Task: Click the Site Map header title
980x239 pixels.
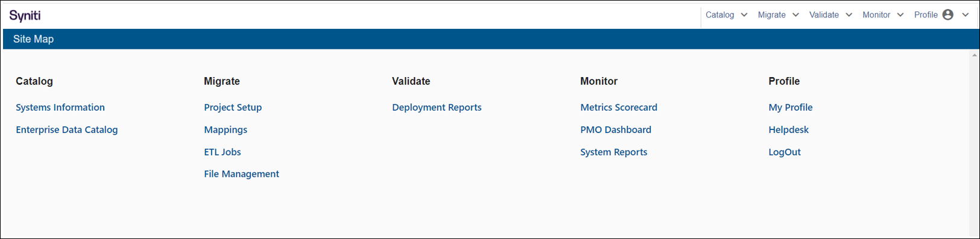Action: pos(34,39)
